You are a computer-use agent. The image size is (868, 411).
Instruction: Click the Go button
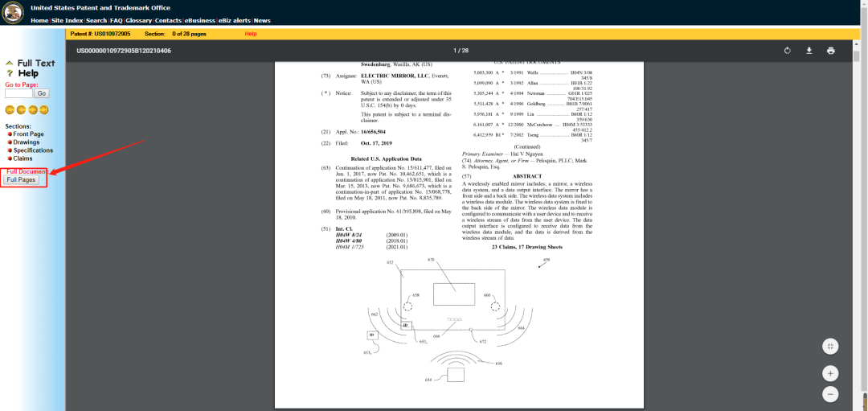coord(42,93)
